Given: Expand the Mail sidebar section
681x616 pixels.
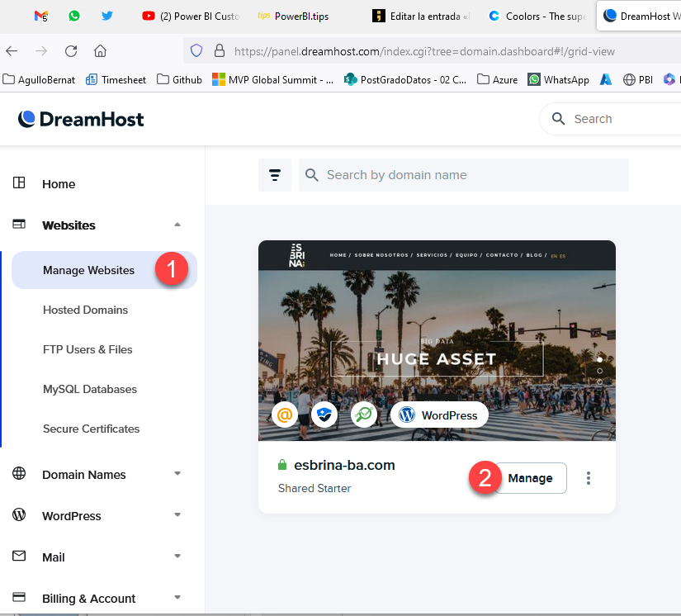Looking at the screenshot, I should click(x=177, y=557).
